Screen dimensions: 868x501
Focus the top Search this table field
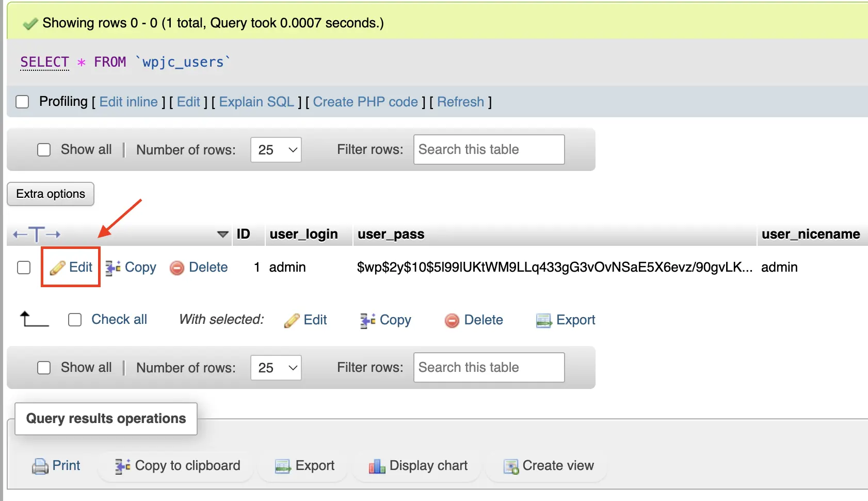pyautogui.click(x=489, y=150)
